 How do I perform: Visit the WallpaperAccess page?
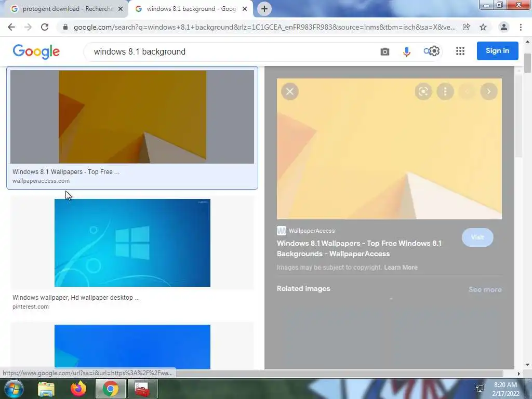click(x=477, y=237)
